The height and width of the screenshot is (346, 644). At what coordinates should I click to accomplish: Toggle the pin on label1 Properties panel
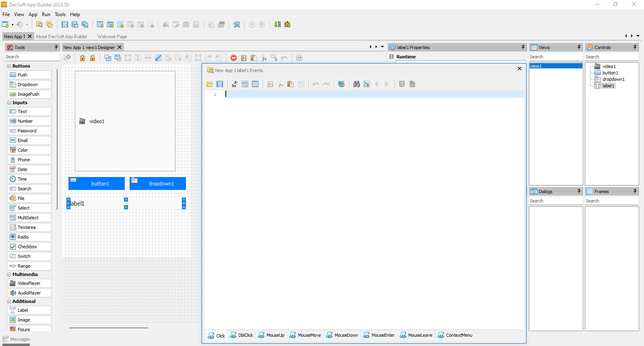pos(523,47)
